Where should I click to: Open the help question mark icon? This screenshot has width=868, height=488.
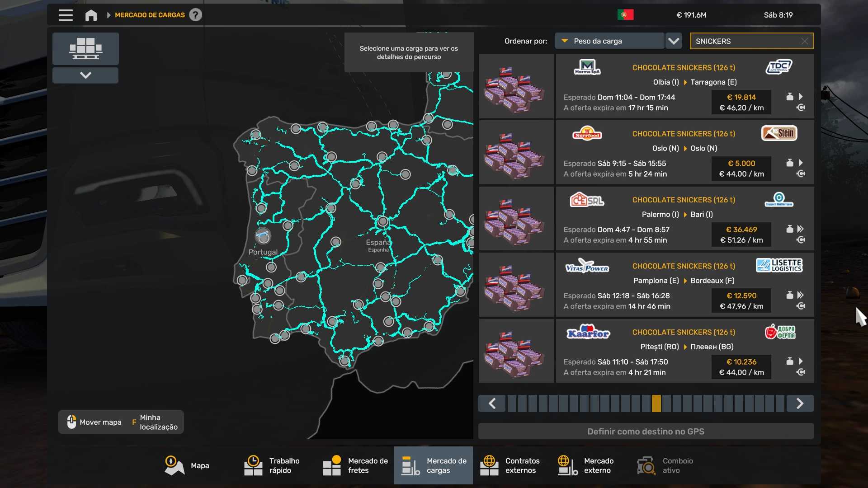[x=195, y=15]
